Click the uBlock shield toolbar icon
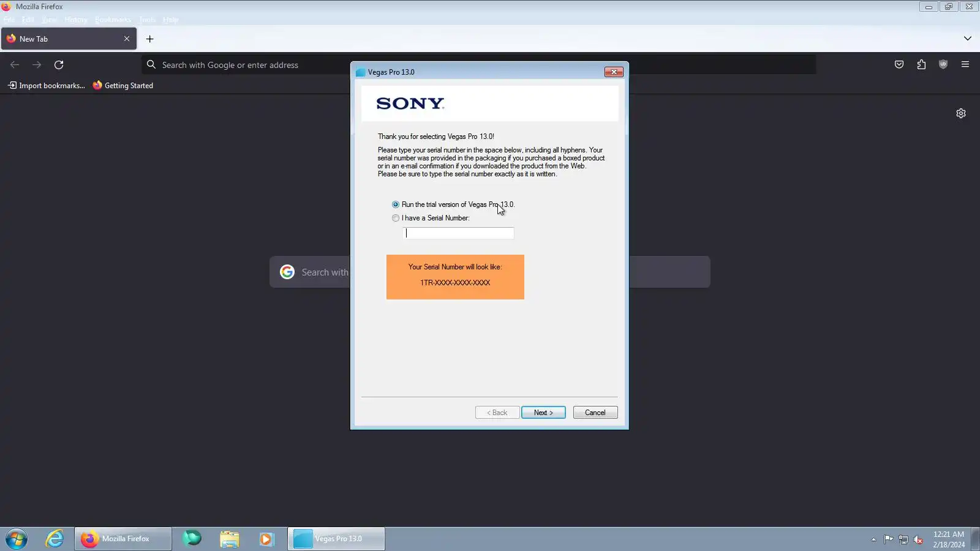 pos(943,65)
